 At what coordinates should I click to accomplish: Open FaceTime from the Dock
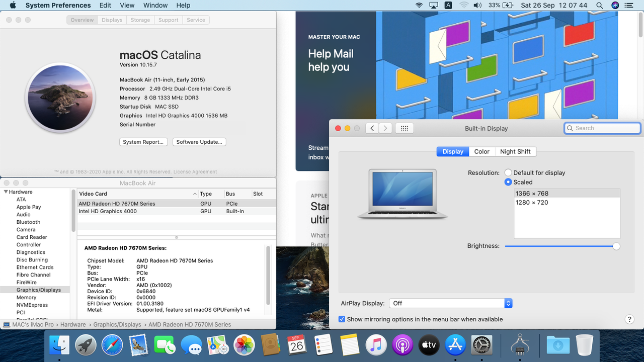pyautogui.click(x=165, y=345)
